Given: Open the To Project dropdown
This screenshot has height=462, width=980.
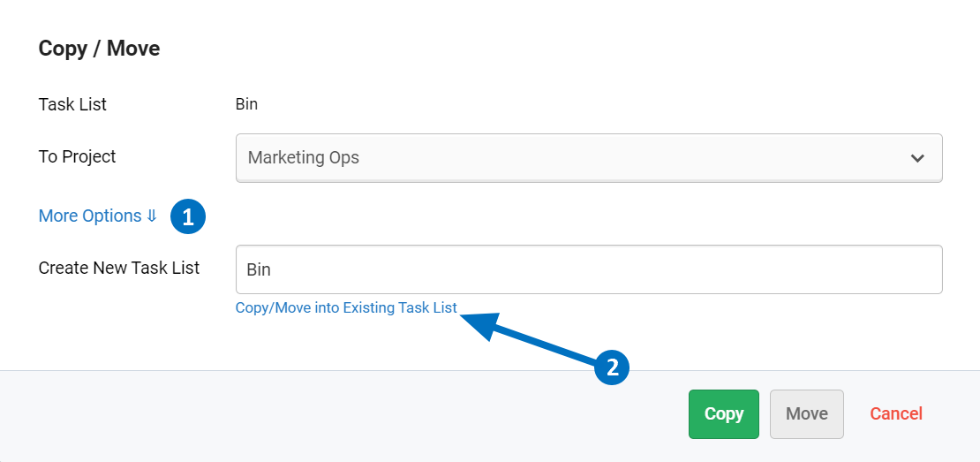Looking at the screenshot, I should (x=588, y=158).
